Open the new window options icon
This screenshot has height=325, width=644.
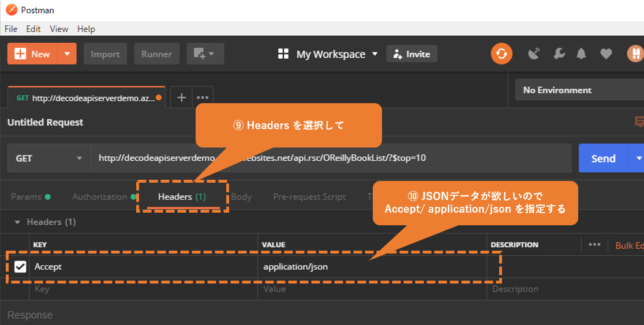click(205, 54)
